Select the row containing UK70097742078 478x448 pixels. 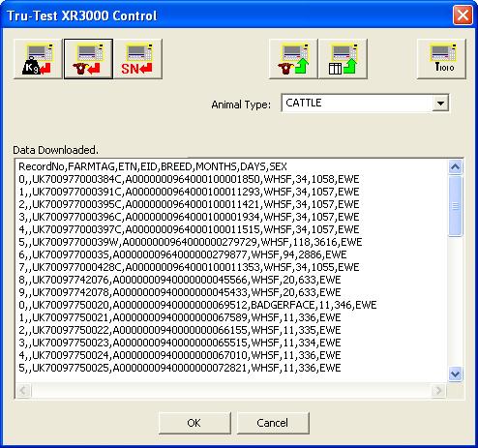(180, 292)
